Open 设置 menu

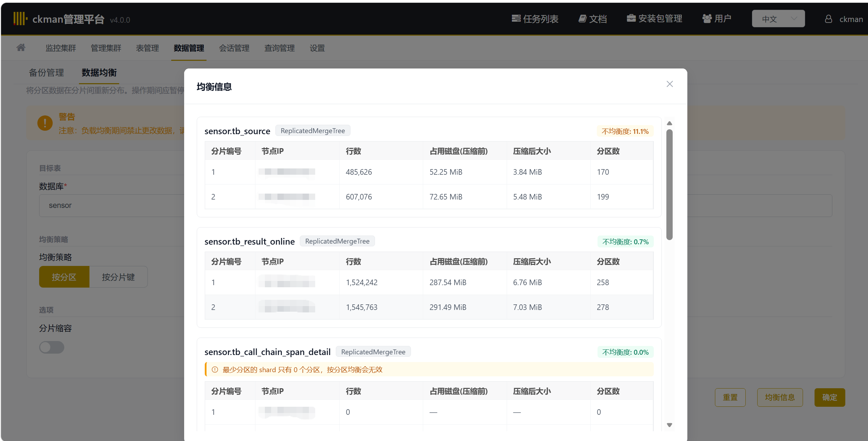[317, 48]
